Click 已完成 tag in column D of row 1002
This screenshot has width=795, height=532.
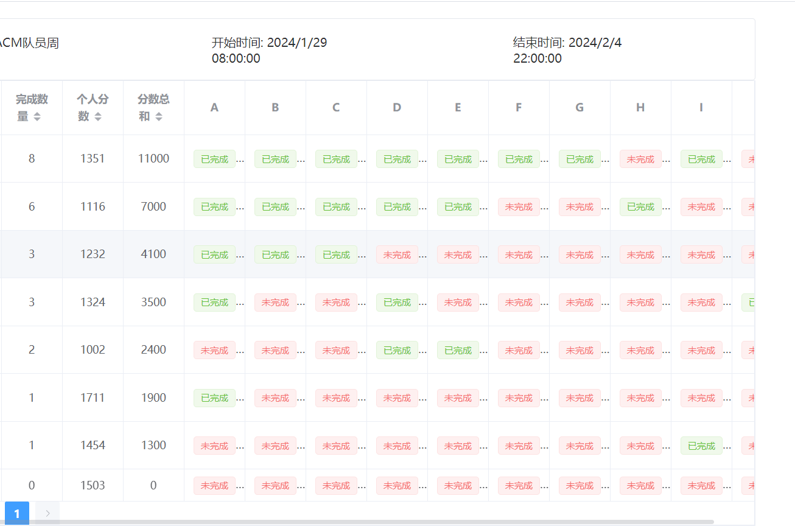click(x=397, y=350)
